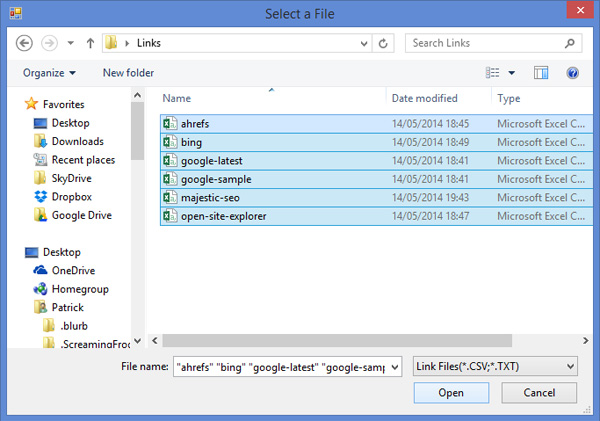Select the bing file
This screenshot has width=600, height=421.
(x=377, y=142)
